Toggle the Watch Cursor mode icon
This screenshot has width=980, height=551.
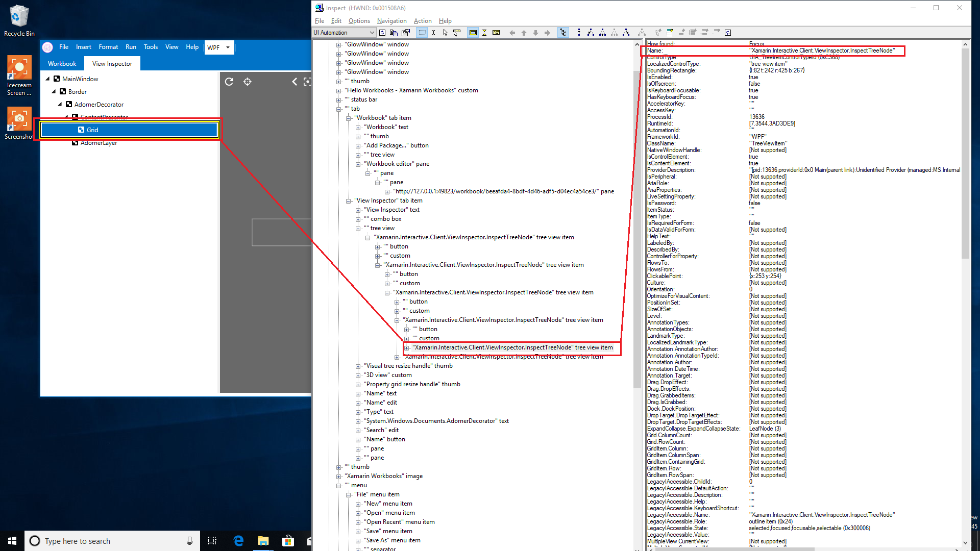click(x=457, y=32)
